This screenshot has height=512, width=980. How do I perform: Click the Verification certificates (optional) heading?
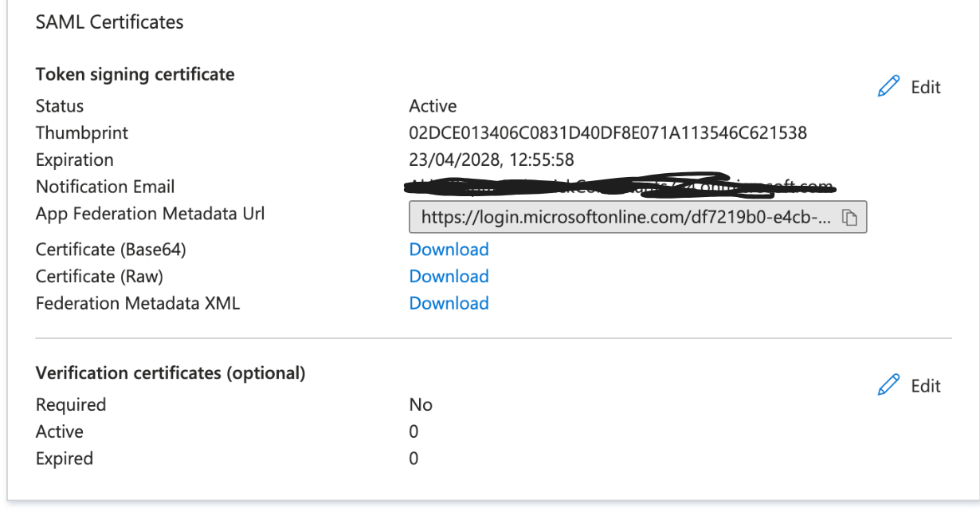click(x=171, y=372)
